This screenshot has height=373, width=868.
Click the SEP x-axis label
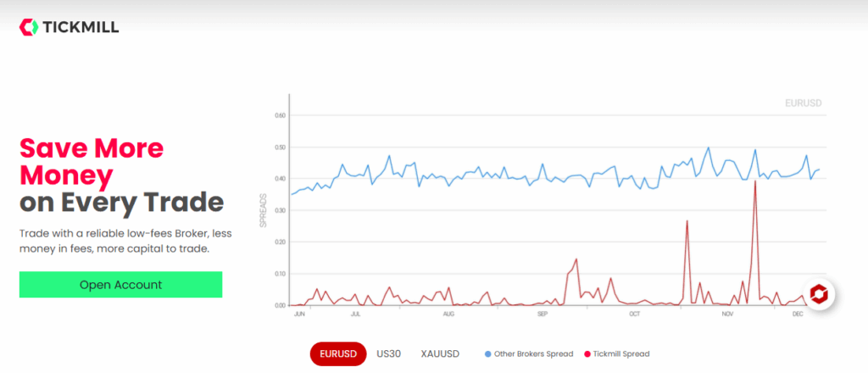[542, 315]
